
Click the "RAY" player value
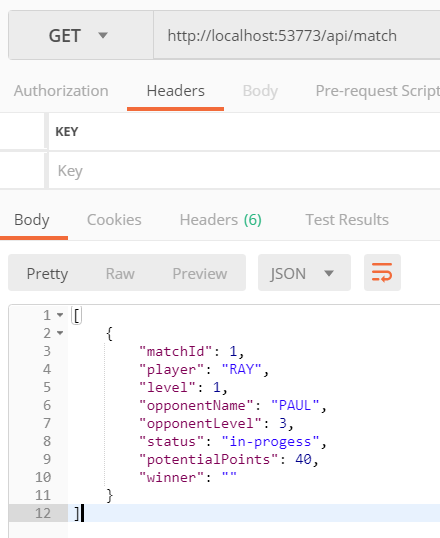click(x=242, y=370)
